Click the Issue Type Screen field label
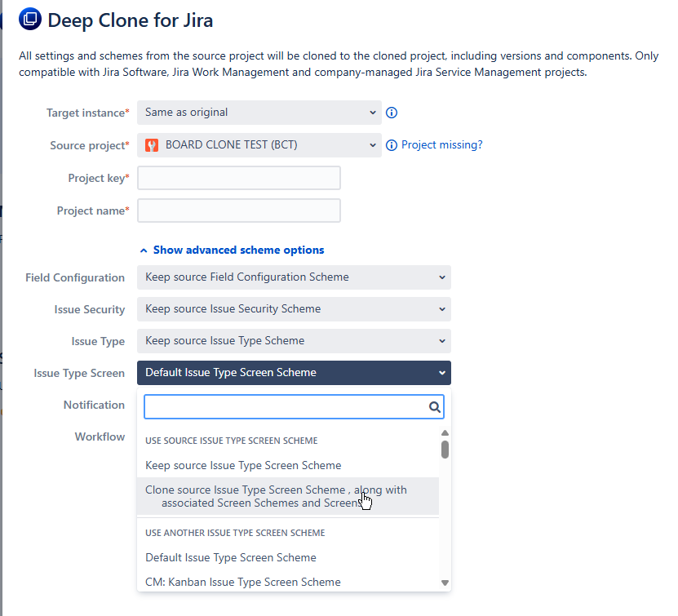 tap(79, 373)
